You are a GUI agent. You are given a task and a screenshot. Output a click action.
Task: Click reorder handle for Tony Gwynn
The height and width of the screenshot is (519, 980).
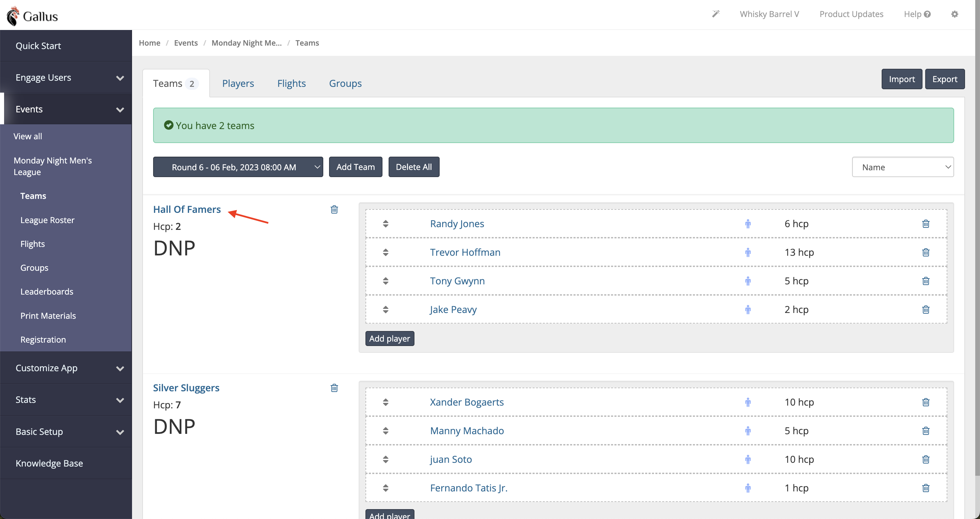386,281
